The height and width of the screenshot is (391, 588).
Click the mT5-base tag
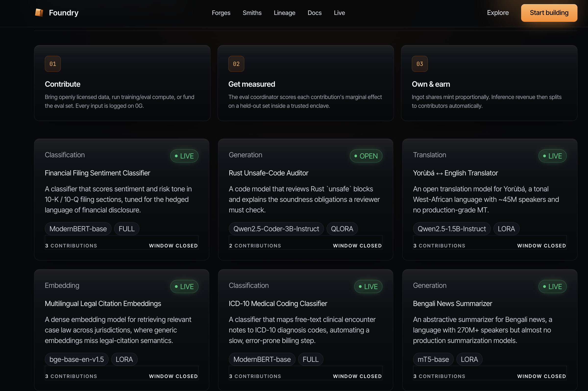click(433, 359)
